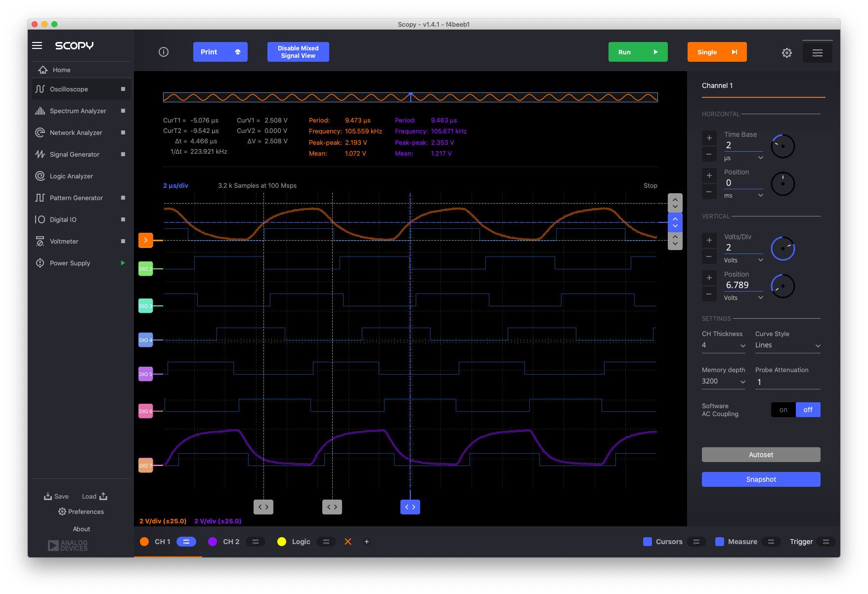
Task: Open horizontal Position unit dropdown (ms)
Action: (x=743, y=196)
